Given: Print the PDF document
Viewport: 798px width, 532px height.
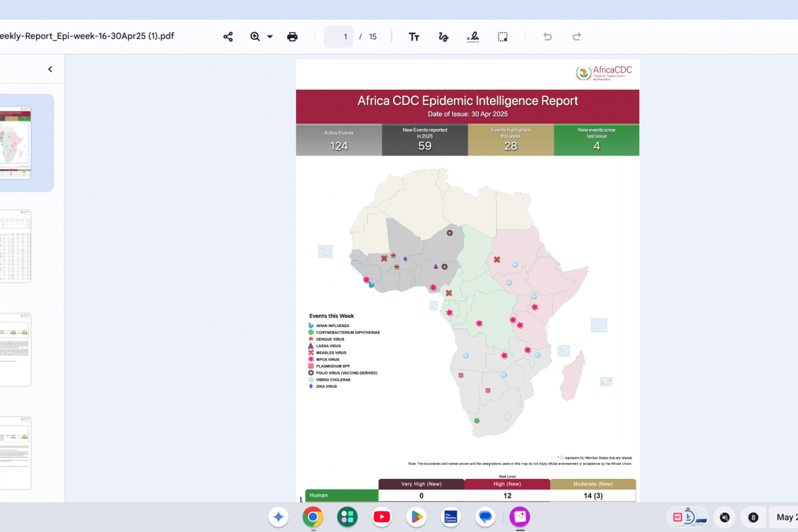Looking at the screenshot, I should (292, 37).
